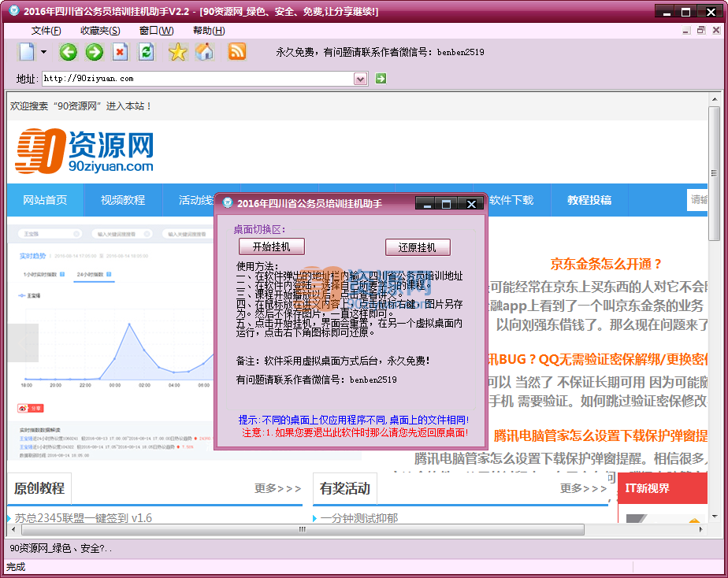Click the search box on the site navigation bar
The height and width of the screenshot is (578, 728).
coord(697,200)
